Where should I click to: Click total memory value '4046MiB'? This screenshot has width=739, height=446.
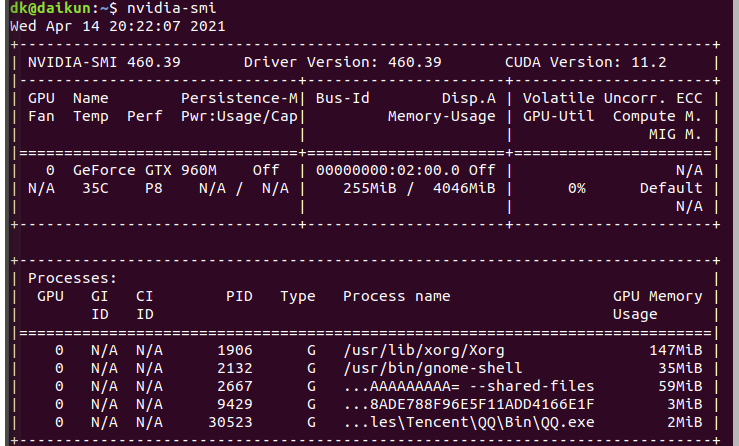tap(464, 188)
